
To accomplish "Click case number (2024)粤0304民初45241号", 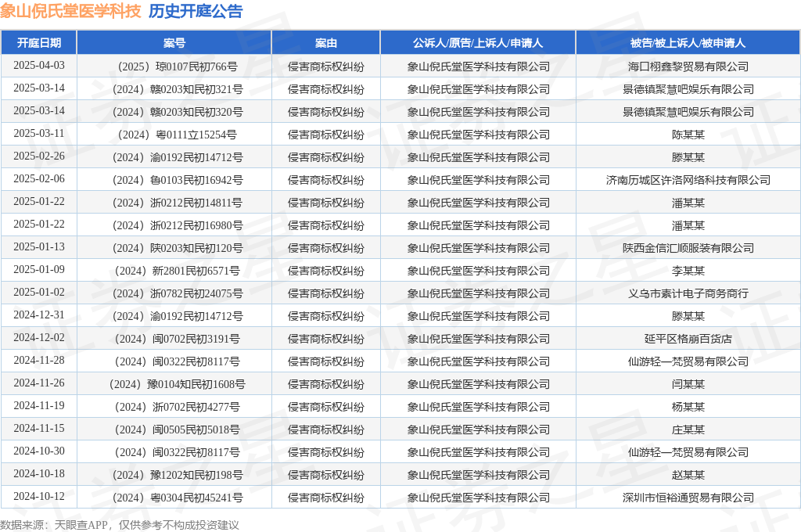I will coord(178,498).
